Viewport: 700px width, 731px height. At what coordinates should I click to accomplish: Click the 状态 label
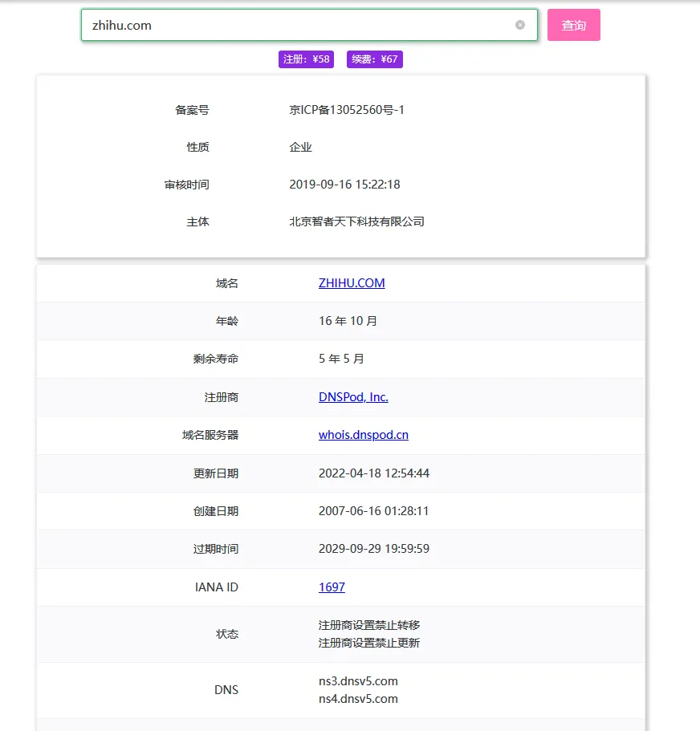coord(226,634)
